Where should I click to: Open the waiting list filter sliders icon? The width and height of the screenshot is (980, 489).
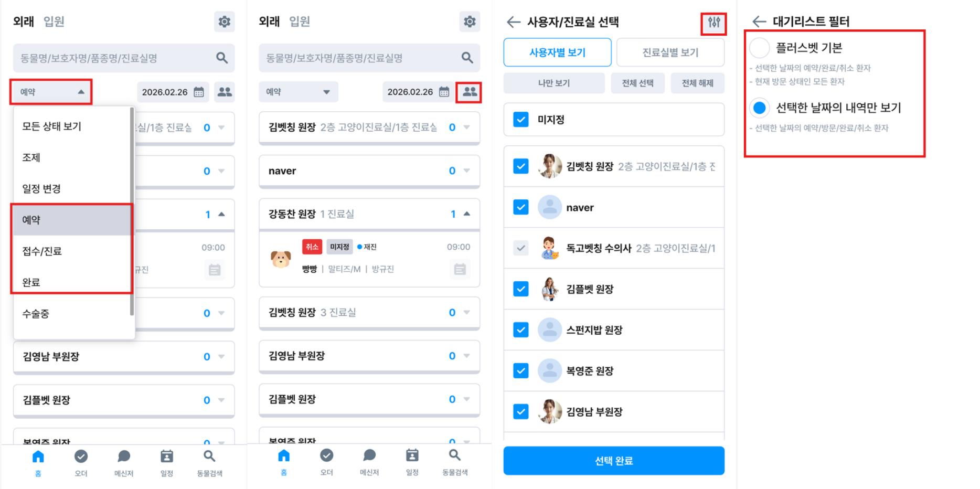click(x=714, y=23)
